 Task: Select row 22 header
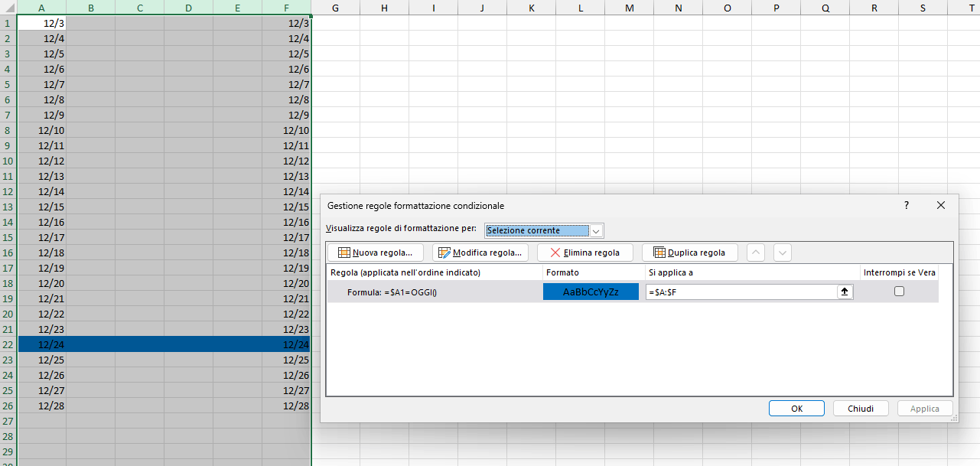tap(8, 344)
